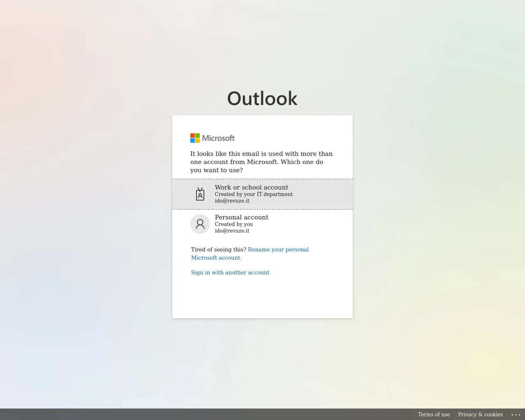Click the Outlook heading title
The width and height of the screenshot is (525, 420).
pos(262,99)
